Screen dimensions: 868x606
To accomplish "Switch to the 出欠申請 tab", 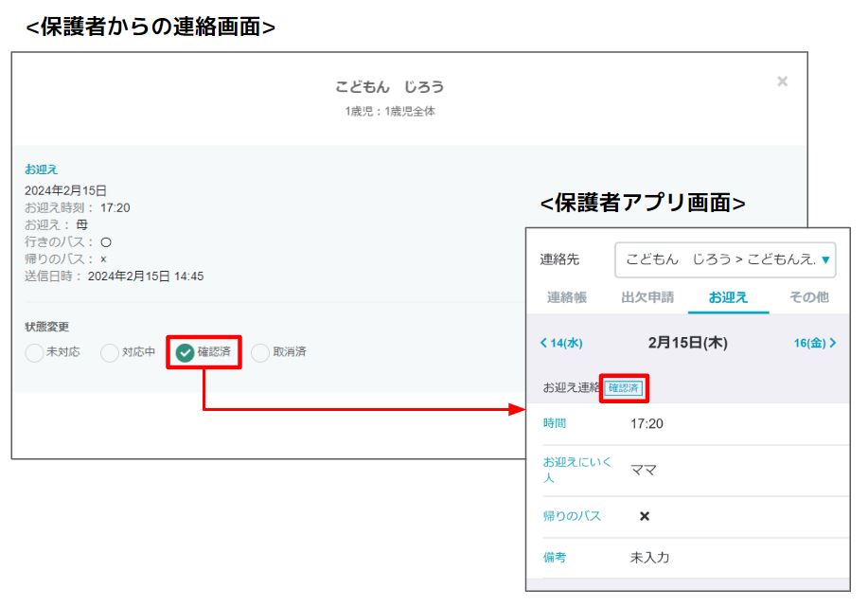I will click(x=647, y=297).
